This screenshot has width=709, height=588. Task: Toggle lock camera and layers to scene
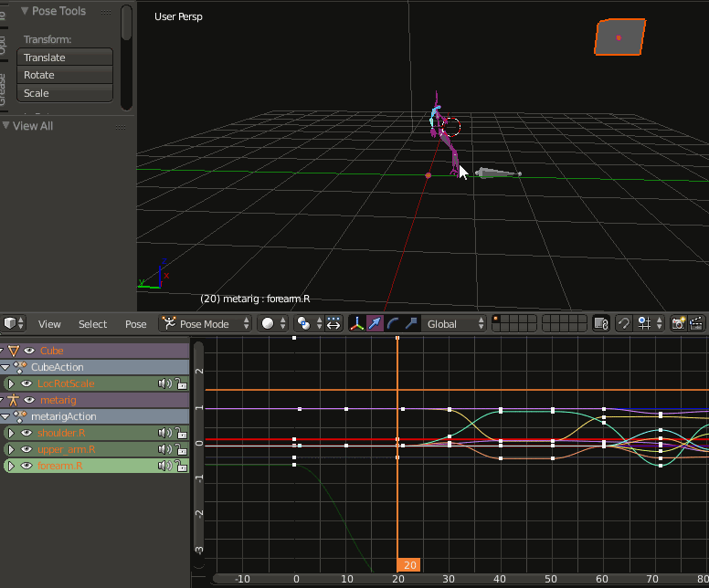pyautogui.click(x=601, y=323)
